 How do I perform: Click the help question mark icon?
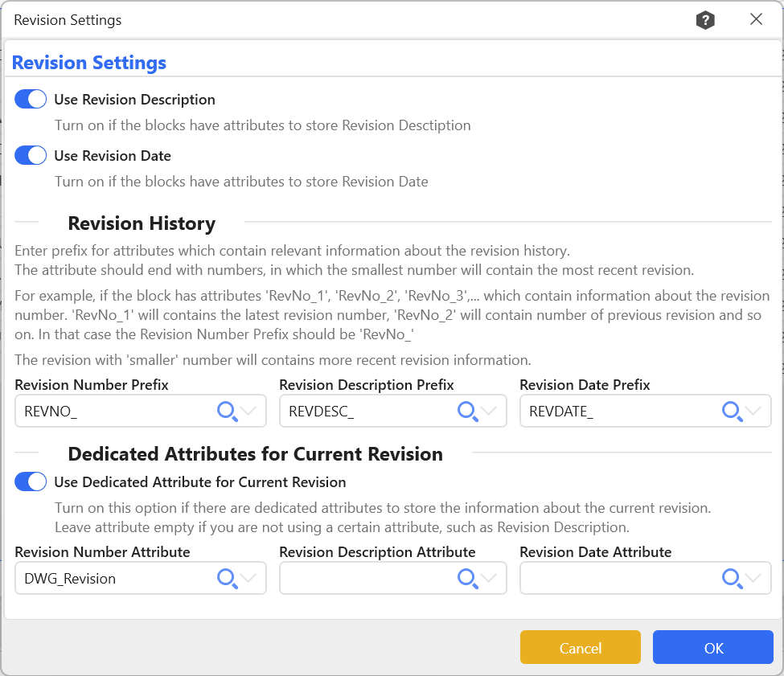click(x=705, y=21)
